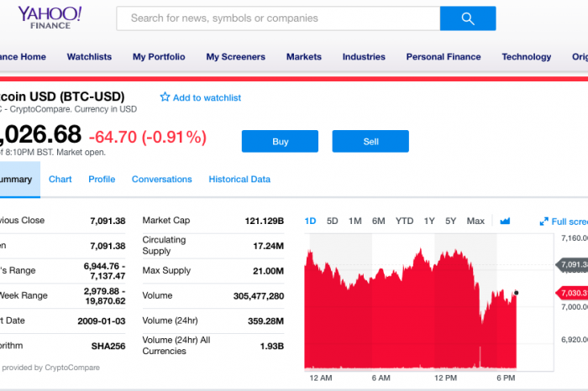Go to Finance Home
The image size is (588, 391).
pyautogui.click(x=23, y=56)
